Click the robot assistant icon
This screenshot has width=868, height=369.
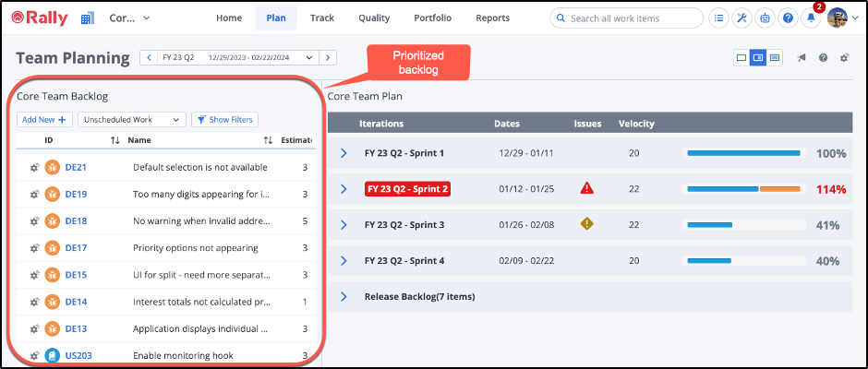[x=766, y=18]
